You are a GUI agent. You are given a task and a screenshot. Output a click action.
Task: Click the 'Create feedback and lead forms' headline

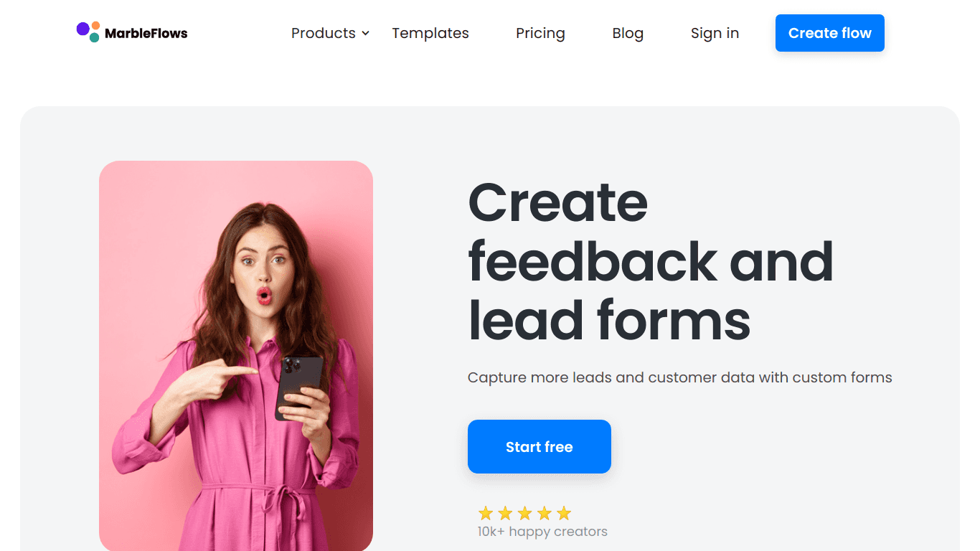(x=651, y=260)
